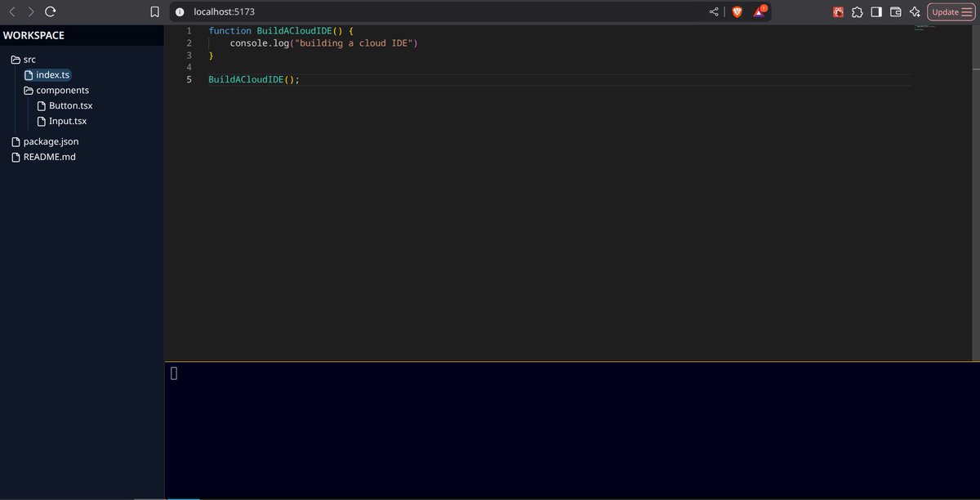The width and height of the screenshot is (980, 500).
Task: Bookmark this page with the bookmark icon
Action: coord(154,12)
